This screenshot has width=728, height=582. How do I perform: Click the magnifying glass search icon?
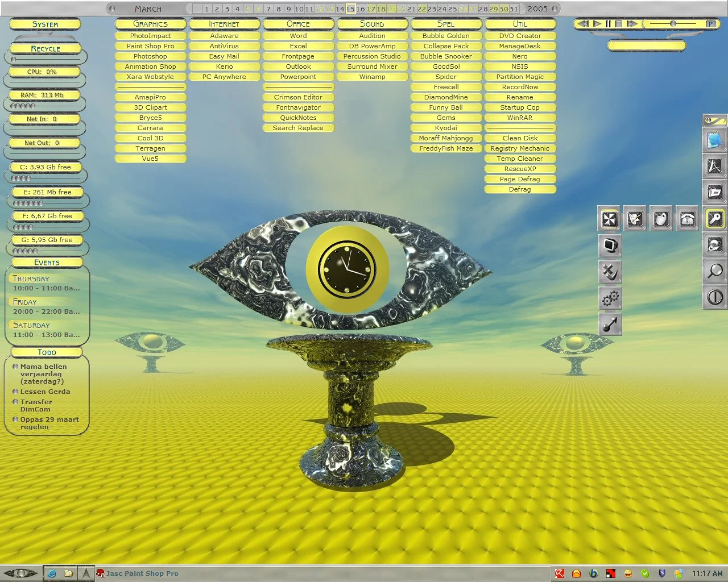pos(714,271)
